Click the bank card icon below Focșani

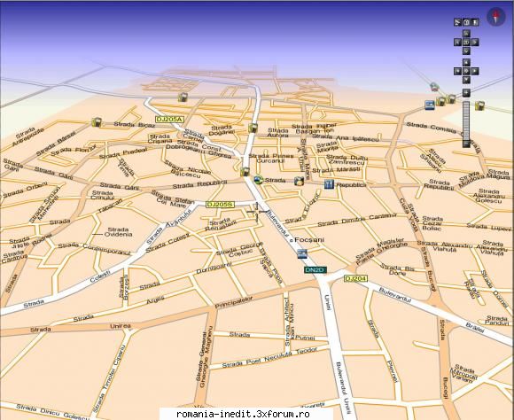tap(302, 253)
